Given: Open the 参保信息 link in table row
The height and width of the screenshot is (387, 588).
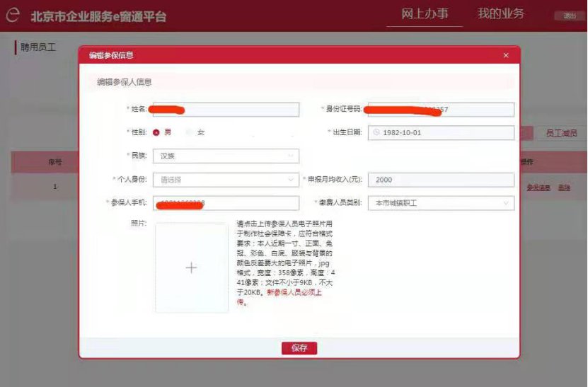Looking at the screenshot, I should (x=538, y=187).
